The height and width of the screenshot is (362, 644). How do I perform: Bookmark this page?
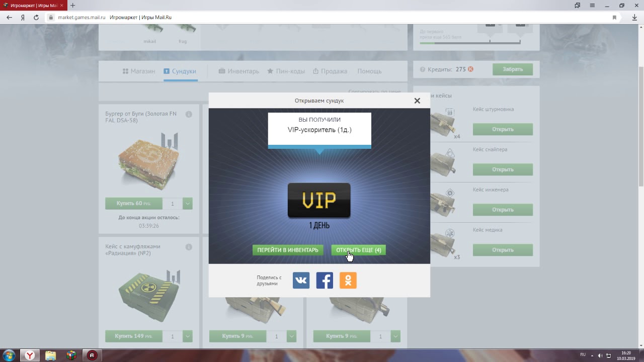[614, 17]
